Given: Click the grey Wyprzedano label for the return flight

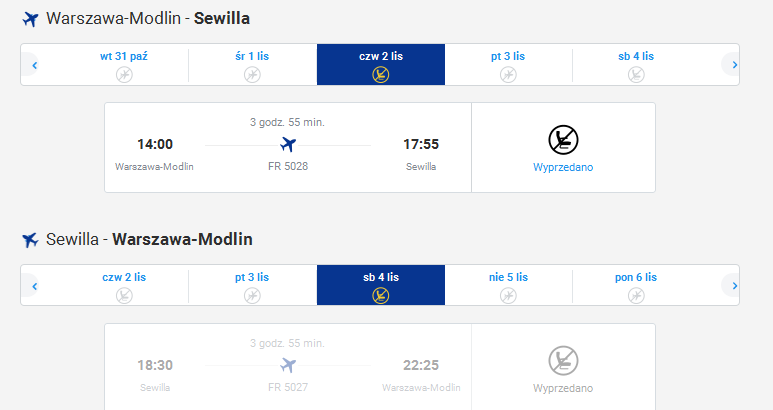Looking at the screenshot, I should pos(563,388).
